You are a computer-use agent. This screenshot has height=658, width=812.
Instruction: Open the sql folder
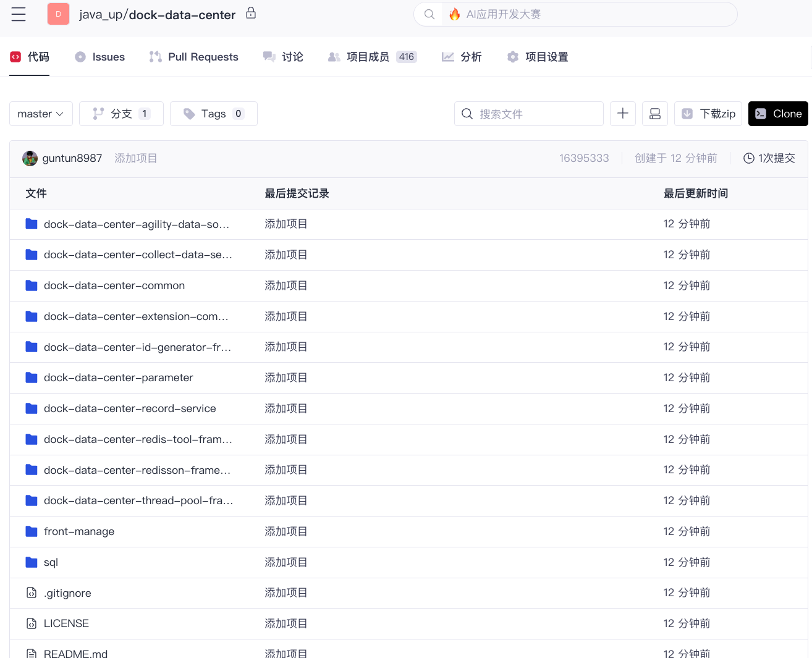[51, 562]
